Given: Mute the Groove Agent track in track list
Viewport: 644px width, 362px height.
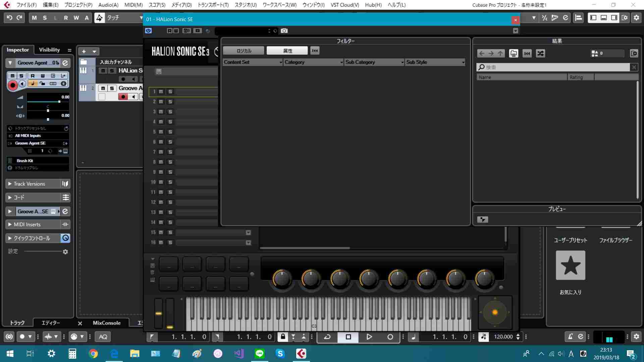Looking at the screenshot, I should pyautogui.click(x=103, y=88).
